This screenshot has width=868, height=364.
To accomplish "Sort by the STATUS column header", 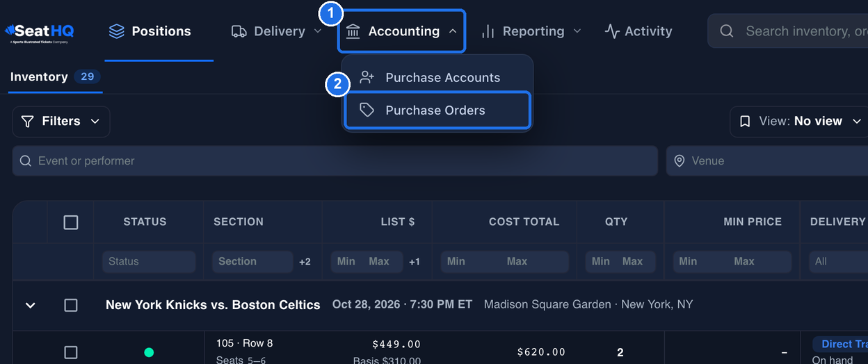I will tap(145, 222).
